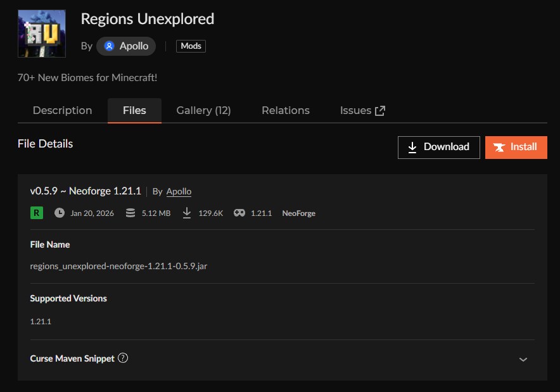Click the orange Install button
This screenshot has width=560, height=392.
(x=516, y=147)
